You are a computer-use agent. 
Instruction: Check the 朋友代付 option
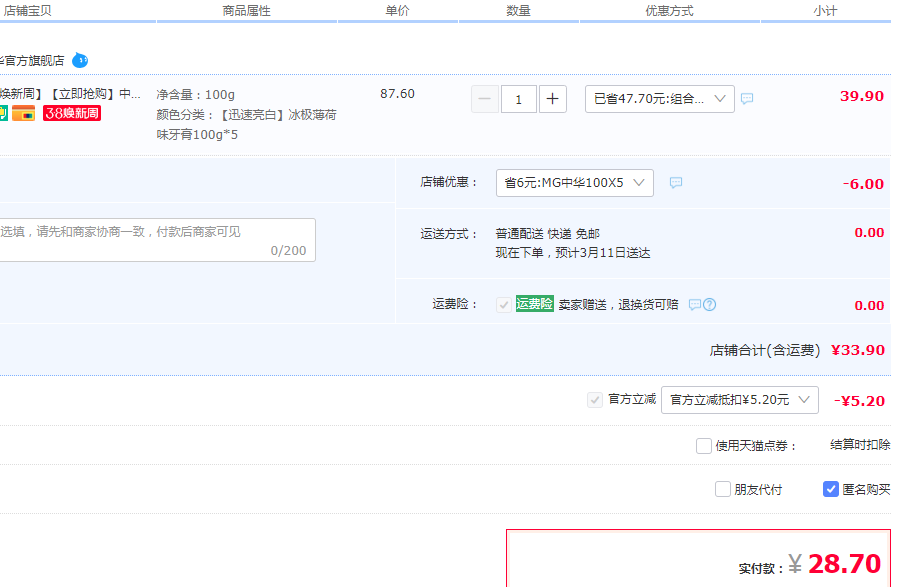click(x=723, y=489)
